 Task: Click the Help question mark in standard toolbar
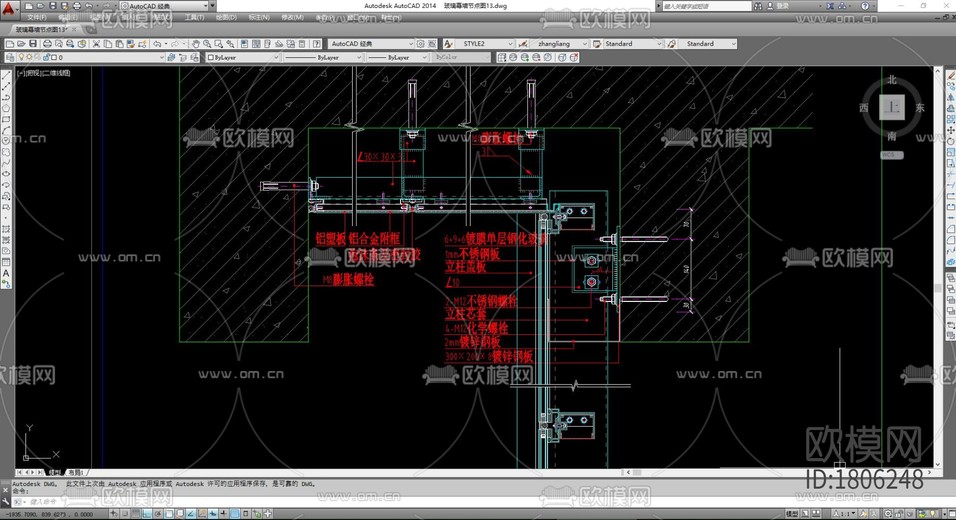[x=316, y=44]
